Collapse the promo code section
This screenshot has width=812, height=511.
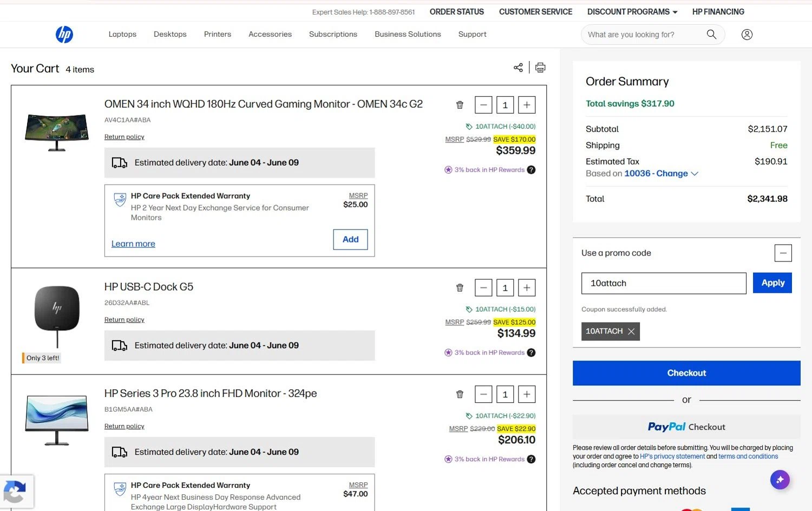(x=783, y=253)
